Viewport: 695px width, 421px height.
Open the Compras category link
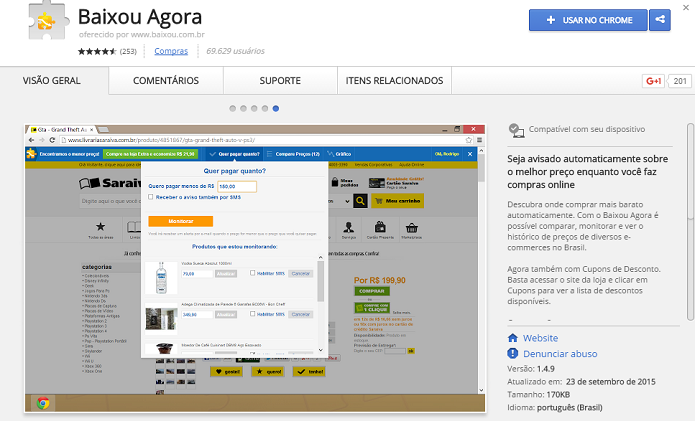[x=171, y=51]
